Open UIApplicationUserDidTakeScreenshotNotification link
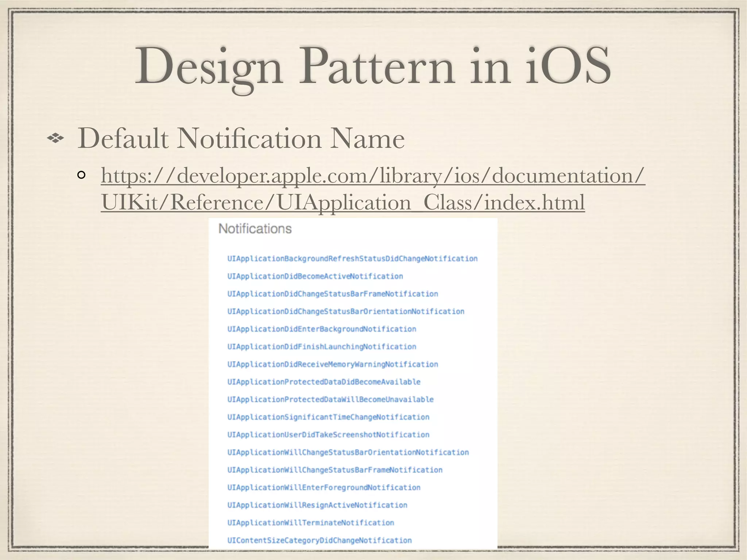The width and height of the screenshot is (747, 560). click(x=328, y=435)
